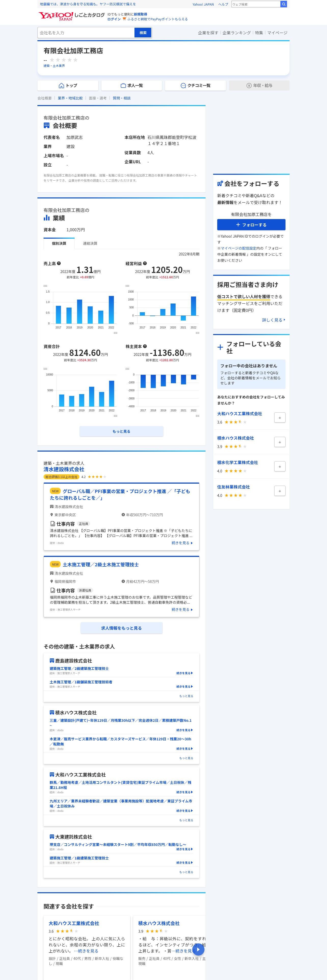Click 求人情報をもっと見る button

tap(121, 628)
